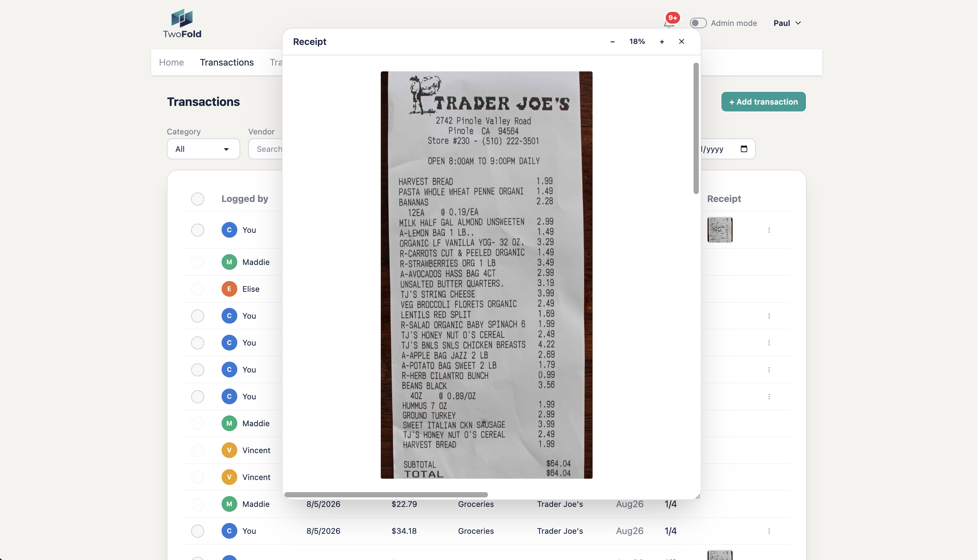The image size is (980, 560).
Task: Click the receipt horizontal scrollbar
Action: tap(386, 495)
